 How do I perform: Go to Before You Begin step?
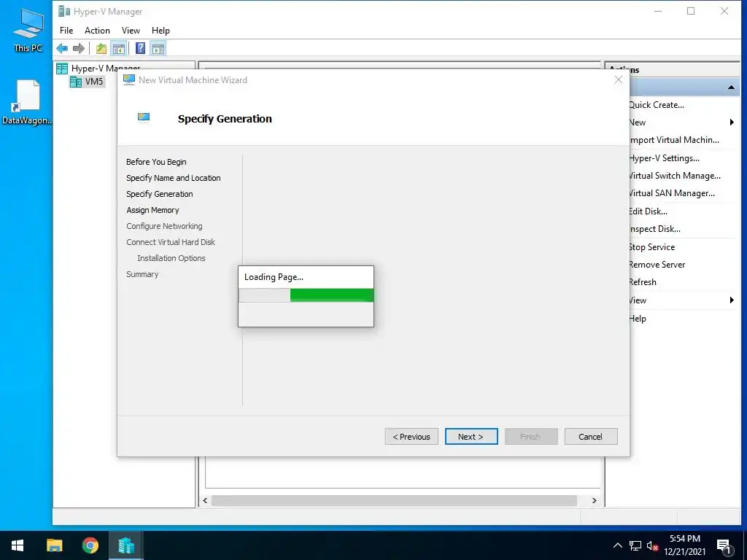pyautogui.click(x=156, y=162)
